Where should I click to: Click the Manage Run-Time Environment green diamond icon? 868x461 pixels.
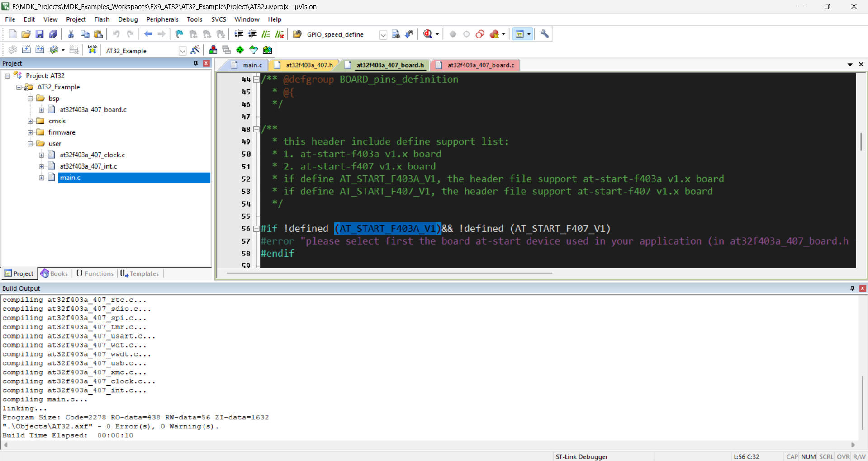240,50
